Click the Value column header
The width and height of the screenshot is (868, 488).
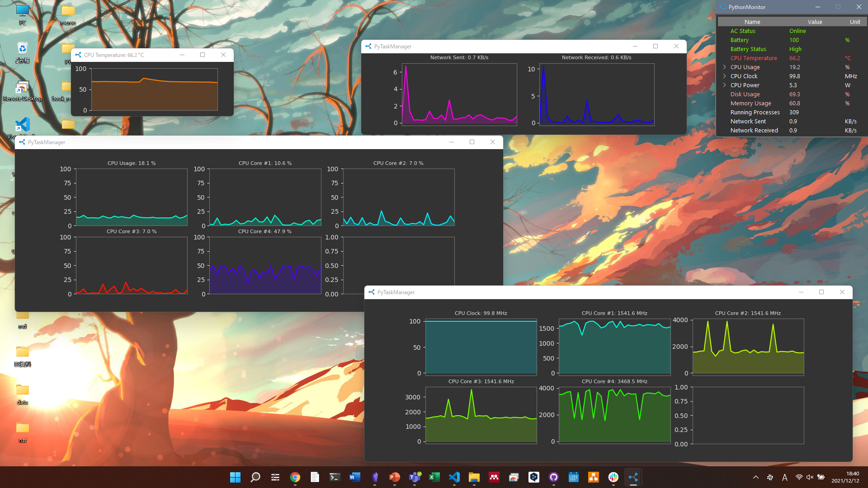pyautogui.click(x=815, y=22)
